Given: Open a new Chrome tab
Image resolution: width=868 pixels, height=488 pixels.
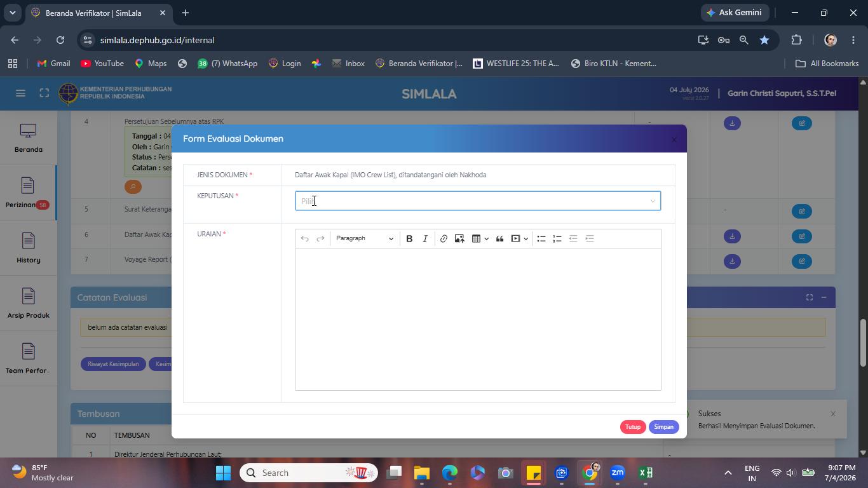Looking at the screenshot, I should pyautogui.click(x=185, y=13).
